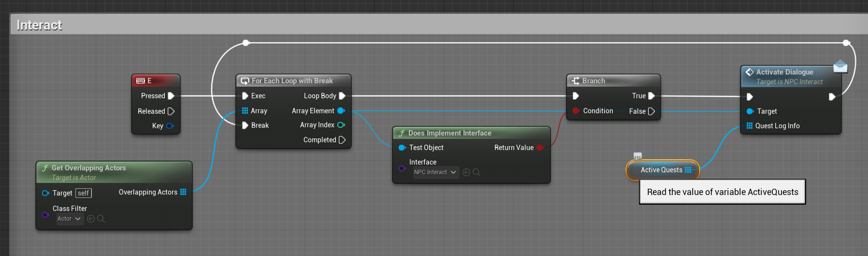
Task: Click the comment bubble above Active Quests
Action: 637,156
